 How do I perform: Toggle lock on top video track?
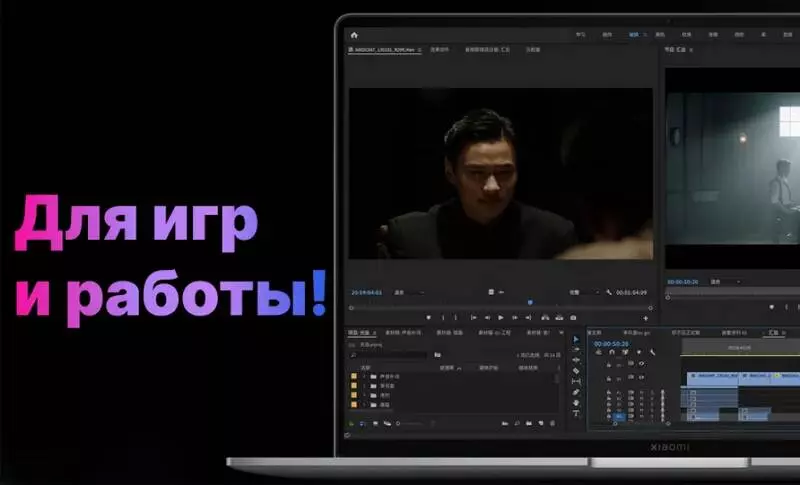pos(609,365)
